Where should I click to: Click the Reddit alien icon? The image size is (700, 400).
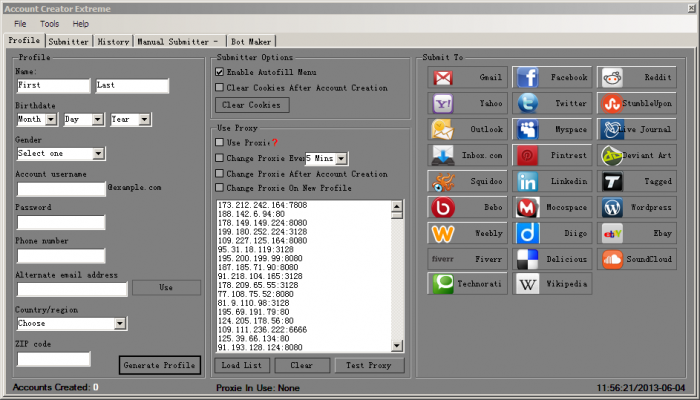[612, 78]
